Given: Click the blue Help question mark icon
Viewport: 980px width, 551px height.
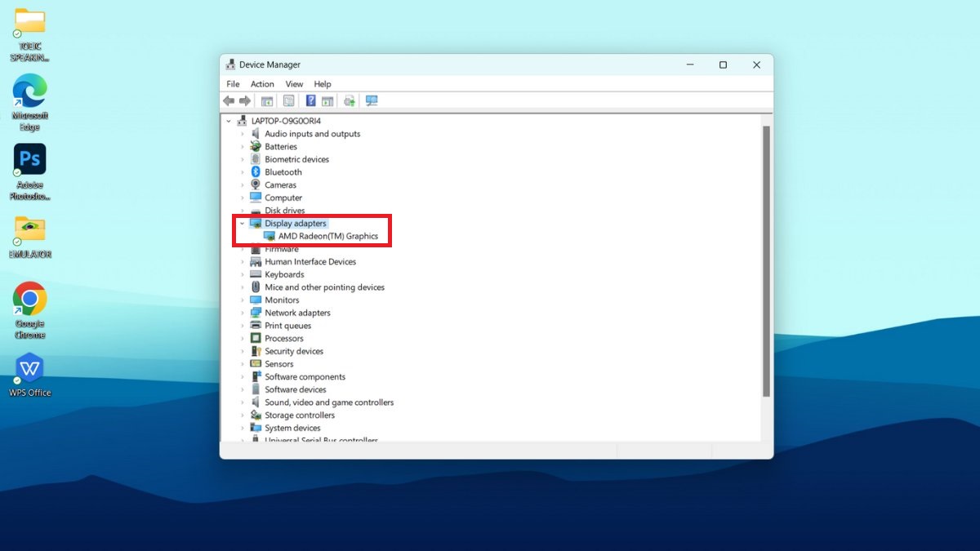Looking at the screenshot, I should pyautogui.click(x=310, y=101).
